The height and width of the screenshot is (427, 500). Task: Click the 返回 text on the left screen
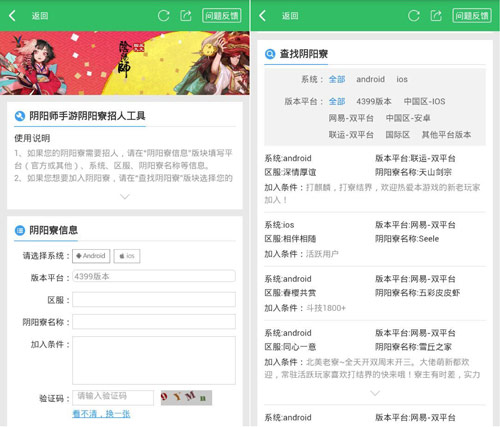(40, 16)
